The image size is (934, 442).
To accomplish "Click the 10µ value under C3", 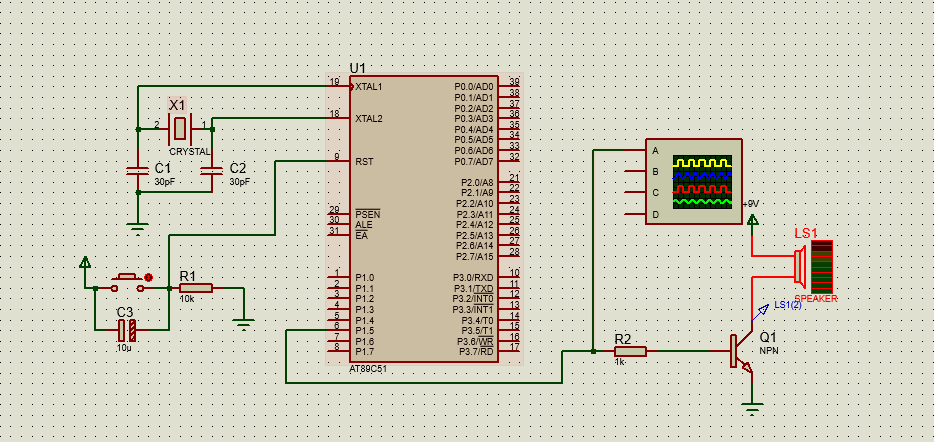I will point(124,347).
